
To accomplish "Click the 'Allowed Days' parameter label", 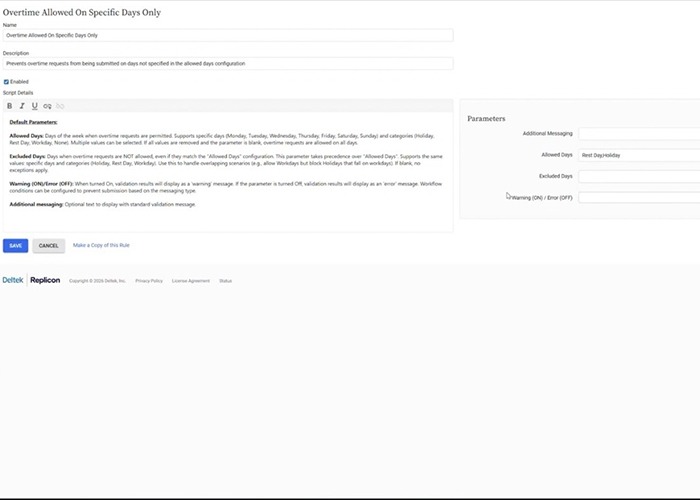I will pyautogui.click(x=557, y=155).
